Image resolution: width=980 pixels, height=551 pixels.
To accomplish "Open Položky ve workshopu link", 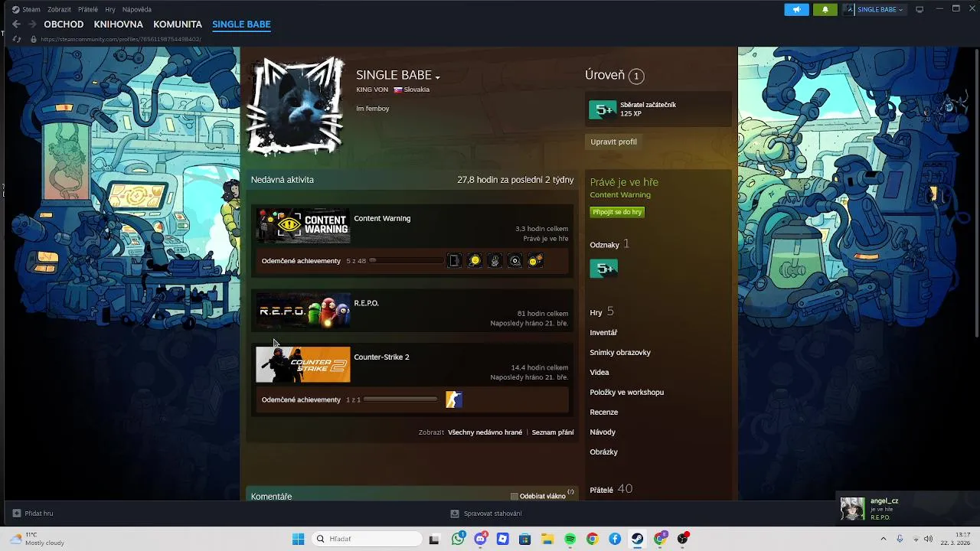I will click(x=626, y=393).
